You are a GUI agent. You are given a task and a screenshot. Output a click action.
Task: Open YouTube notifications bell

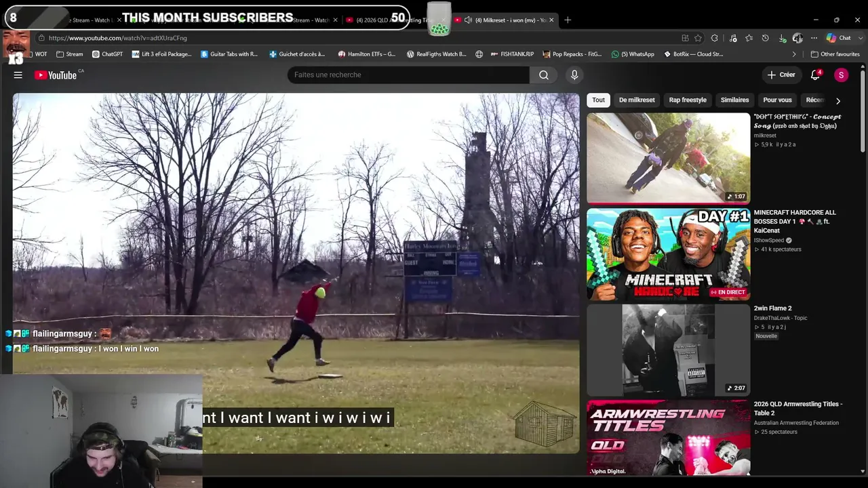point(815,75)
